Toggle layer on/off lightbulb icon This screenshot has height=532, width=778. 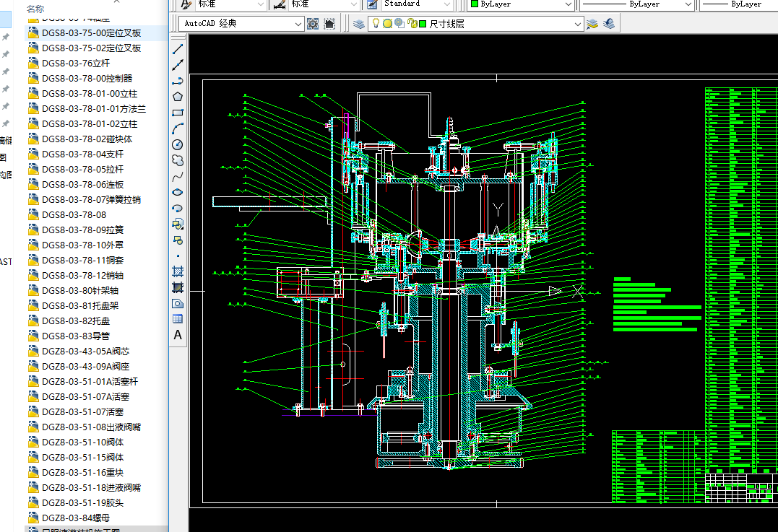pyautogui.click(x=376, y=24)
